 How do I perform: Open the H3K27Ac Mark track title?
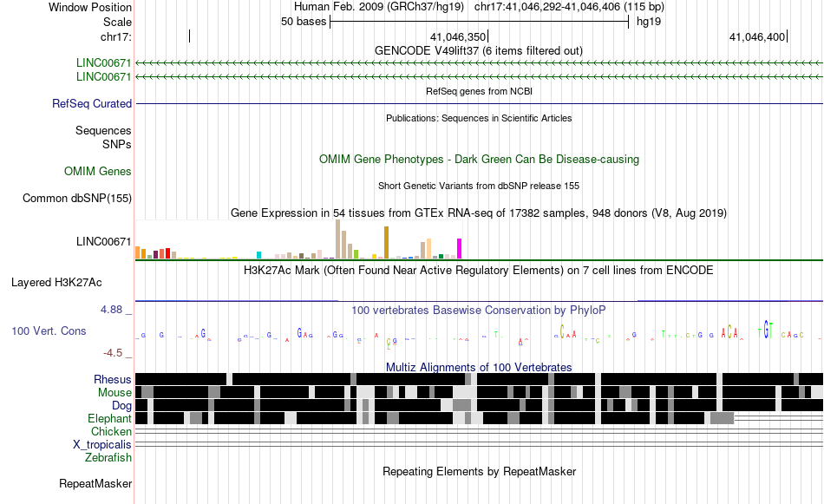[x=478, y=270]
